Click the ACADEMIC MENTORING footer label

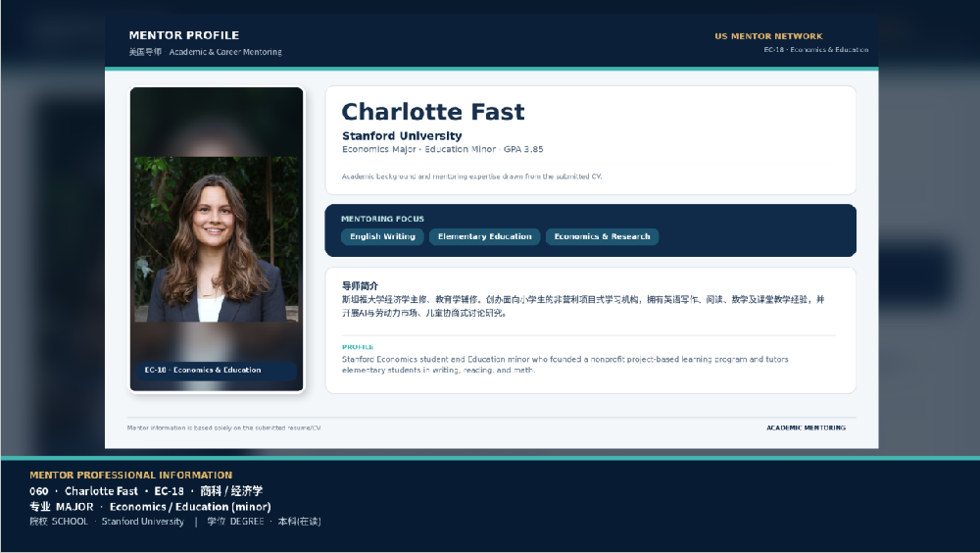coord(807,427)
